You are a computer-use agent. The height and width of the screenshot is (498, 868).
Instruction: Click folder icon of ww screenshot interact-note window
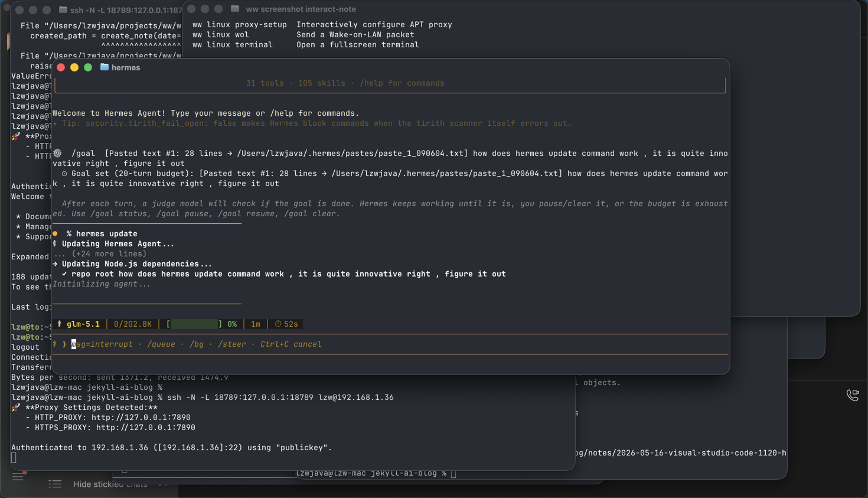pyautogui.click(x=235, y=9)
